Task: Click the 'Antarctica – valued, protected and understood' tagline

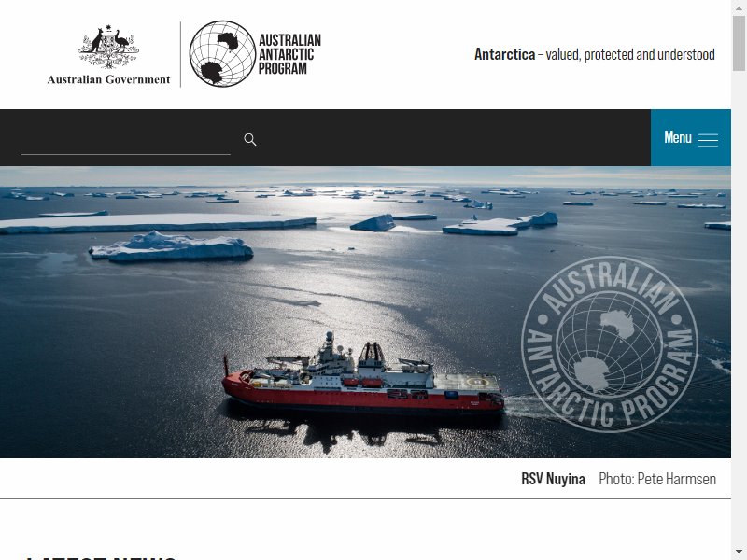Action: point(595,54)
